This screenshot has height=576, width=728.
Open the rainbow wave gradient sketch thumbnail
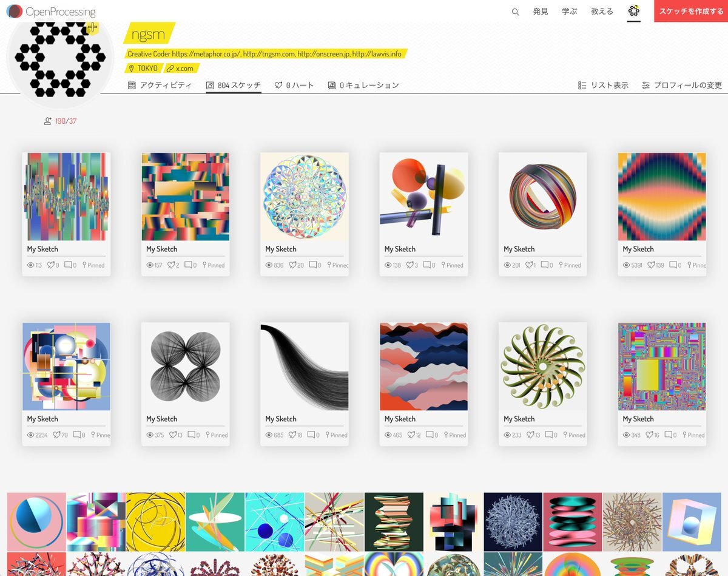click(662, 197)
